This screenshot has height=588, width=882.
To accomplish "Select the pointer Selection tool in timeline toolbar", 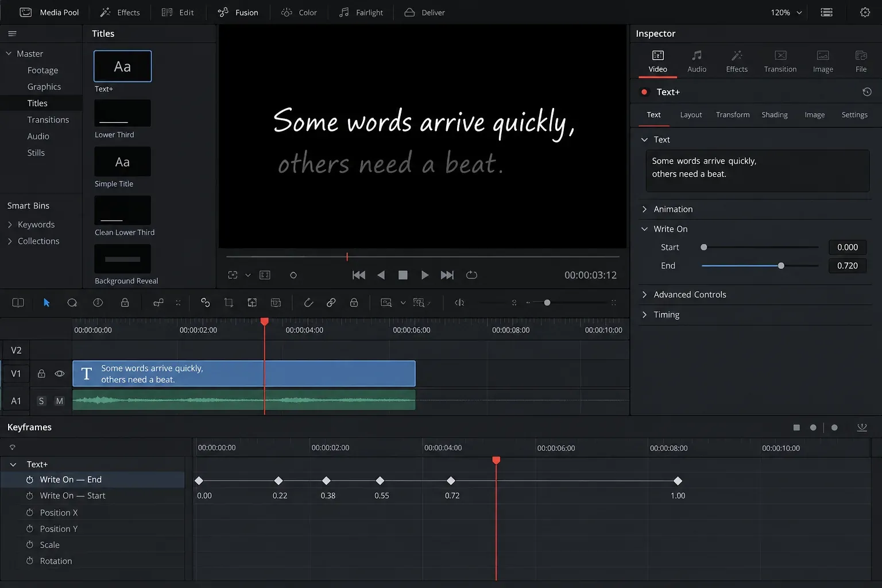I will tap(47, 303).
